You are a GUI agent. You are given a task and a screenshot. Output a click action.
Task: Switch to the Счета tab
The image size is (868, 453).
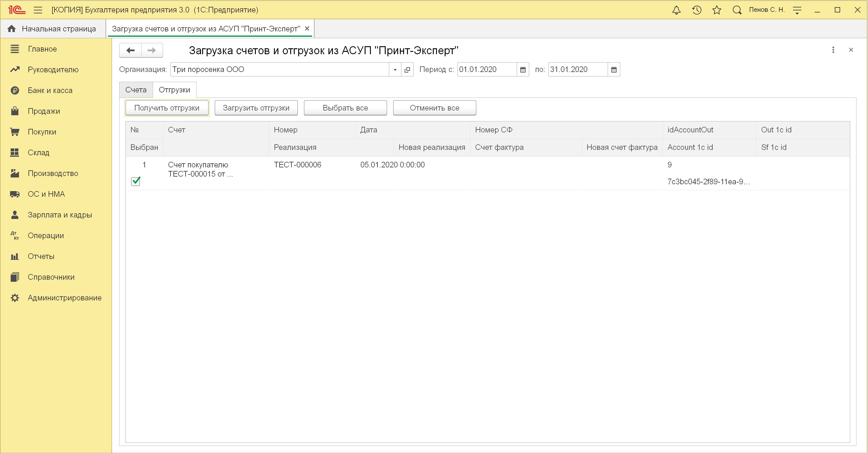pyautogui.click(x=136, y=90)
